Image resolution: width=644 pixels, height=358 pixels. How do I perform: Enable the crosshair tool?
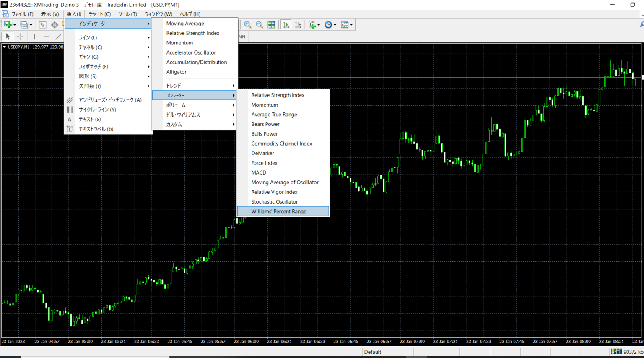pyautogui.click(x=20, y=37)
